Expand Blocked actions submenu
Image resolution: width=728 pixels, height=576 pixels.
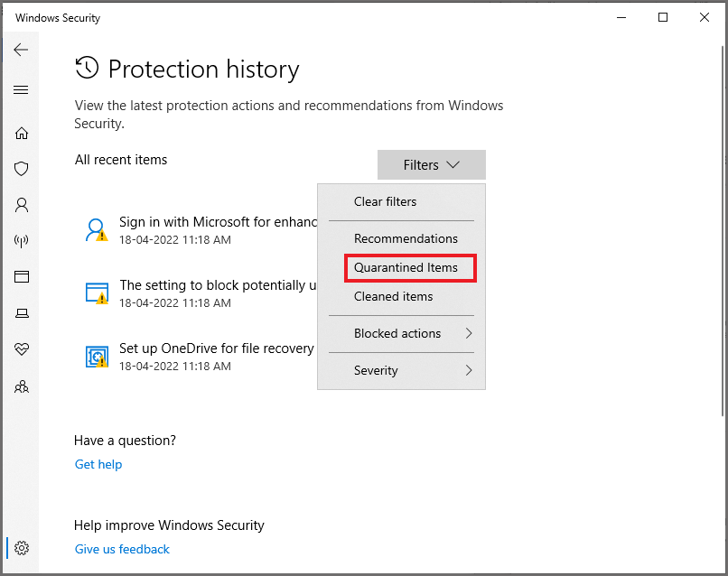(401, 333)
